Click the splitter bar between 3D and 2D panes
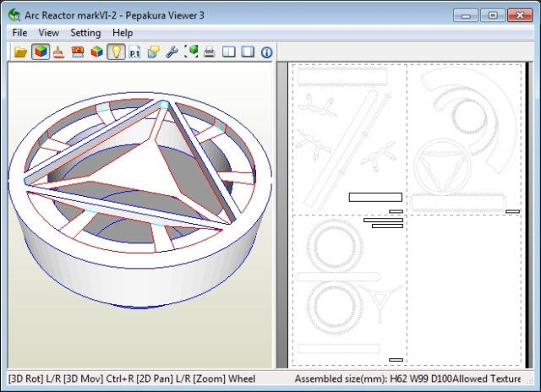Screen dimensions: 541x392 (275, 215)
